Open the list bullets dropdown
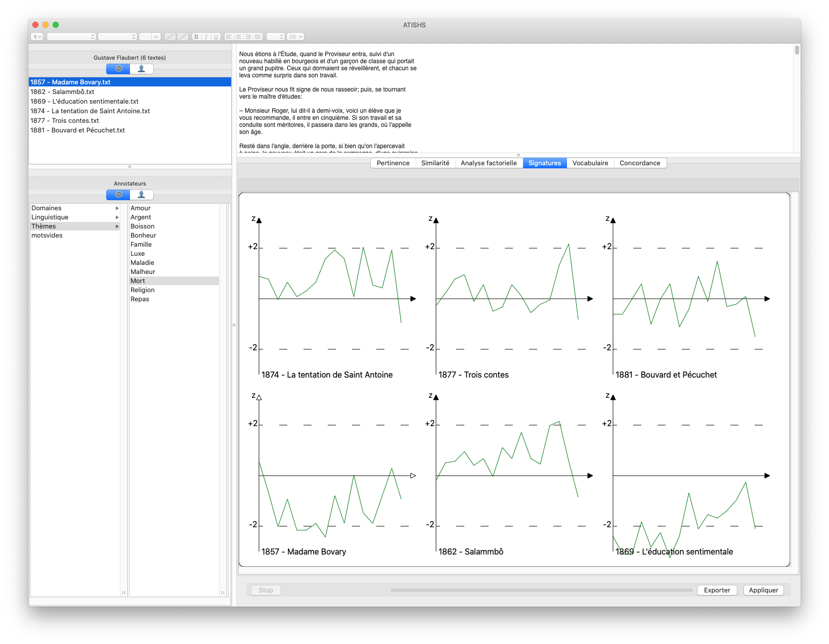The width and height of the screenshot is (829, 644). tap(295, 37)
